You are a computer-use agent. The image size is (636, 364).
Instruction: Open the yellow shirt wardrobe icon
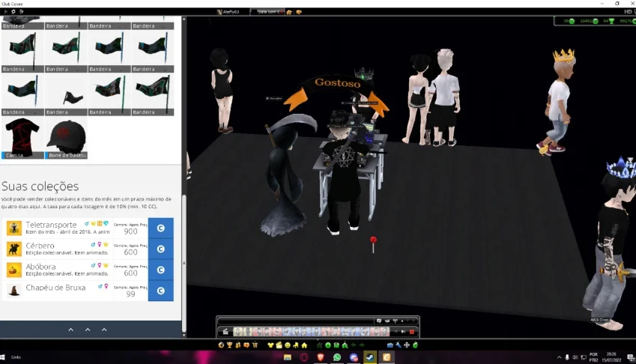(270, 345)
